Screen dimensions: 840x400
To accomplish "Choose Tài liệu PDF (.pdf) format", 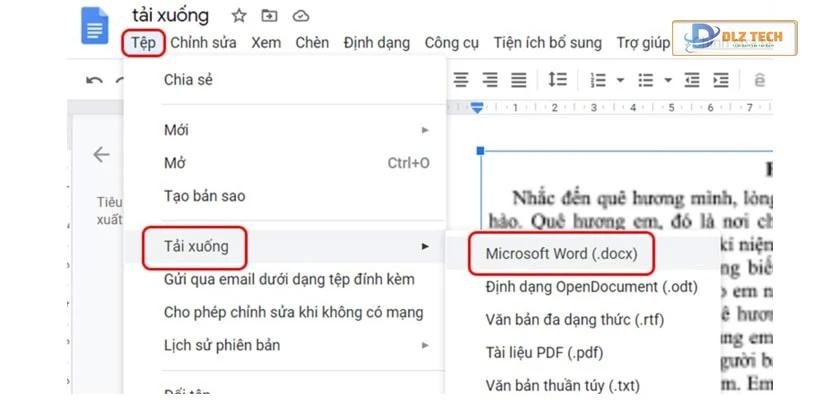I will 544,352.
